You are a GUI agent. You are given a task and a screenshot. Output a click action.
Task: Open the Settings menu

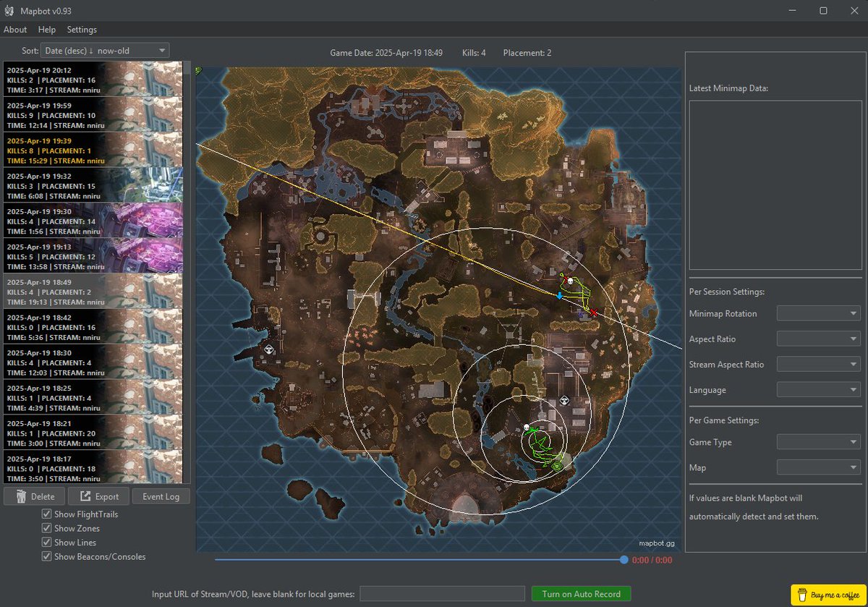coord(82,30)
